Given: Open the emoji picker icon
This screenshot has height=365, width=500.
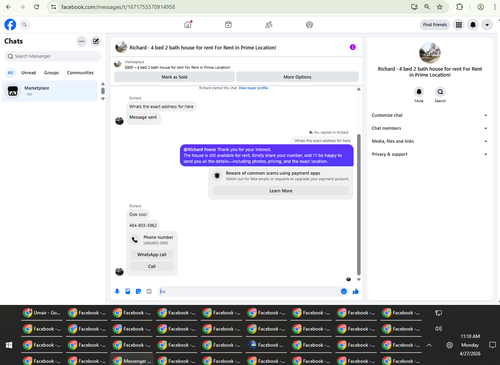Looking at the screenshot, I should [344, 291].
